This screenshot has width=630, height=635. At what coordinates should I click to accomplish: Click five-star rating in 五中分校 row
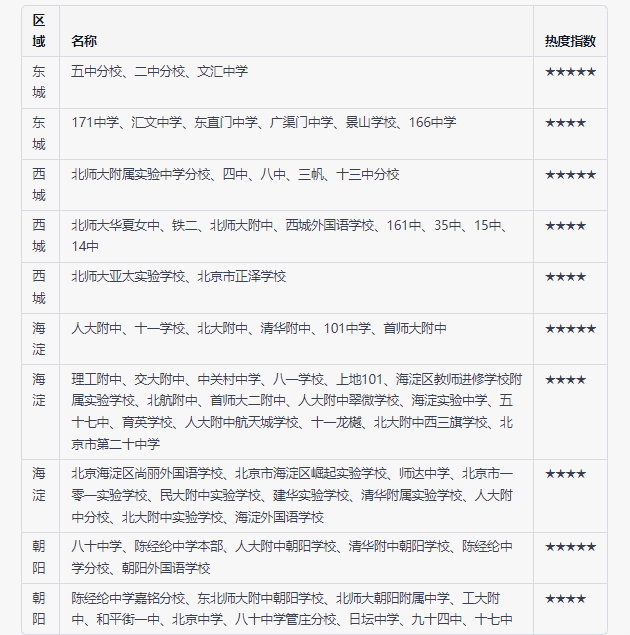570,71
